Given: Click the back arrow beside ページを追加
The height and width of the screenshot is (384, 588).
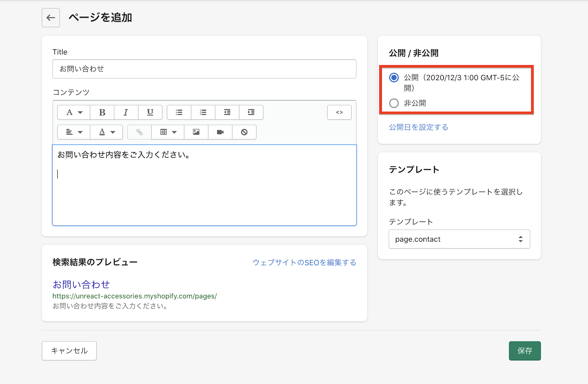Looking at the screenshot, I should click(x=51, y=18).
